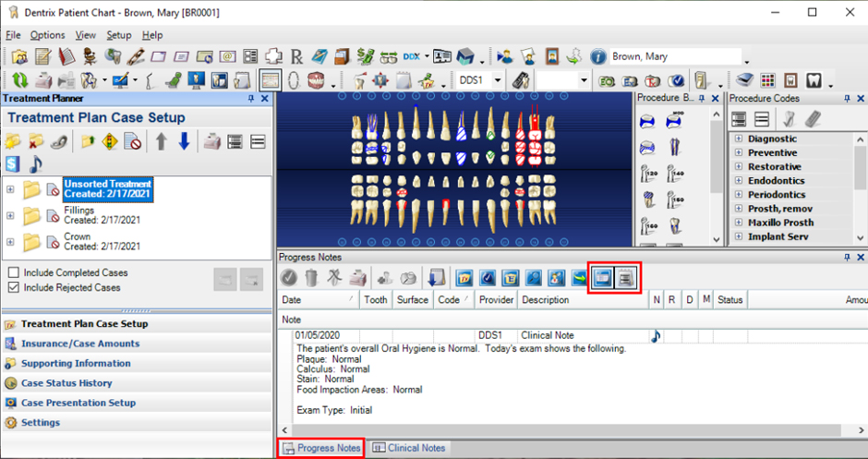Select the full dentition teeth icon
This screenshot has width=868, height=459.
click(316, 81)
